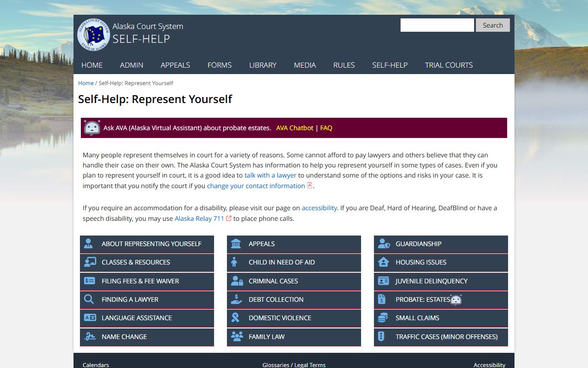
Task: Click the Alaska Court System seal logo
Action: coord(94,34)
